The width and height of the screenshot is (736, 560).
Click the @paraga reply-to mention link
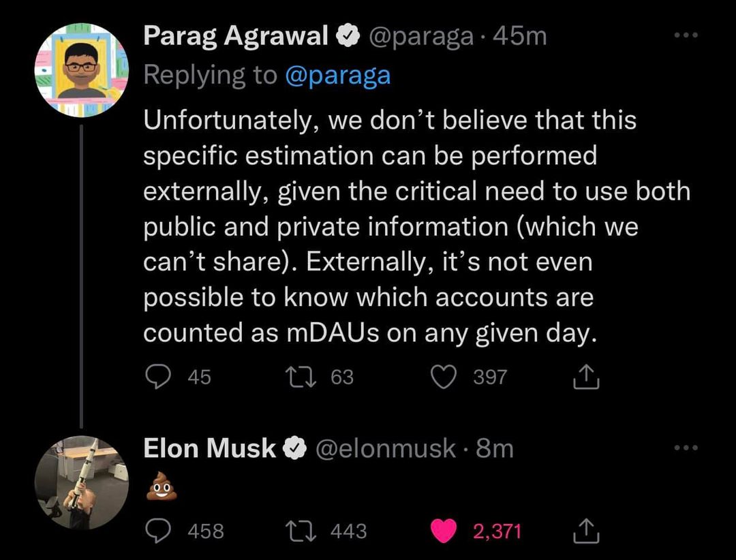click(x=337, y=75)
